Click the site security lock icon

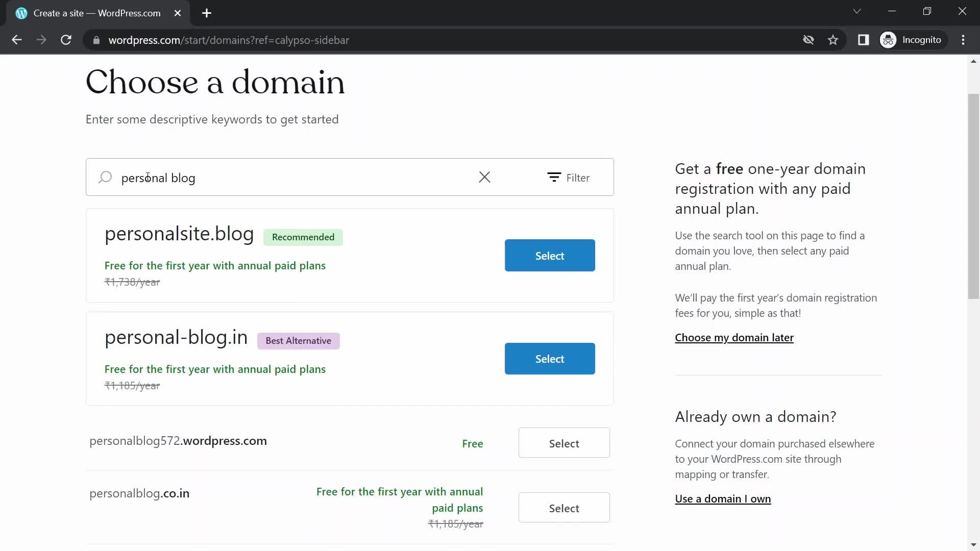(96, 40)
